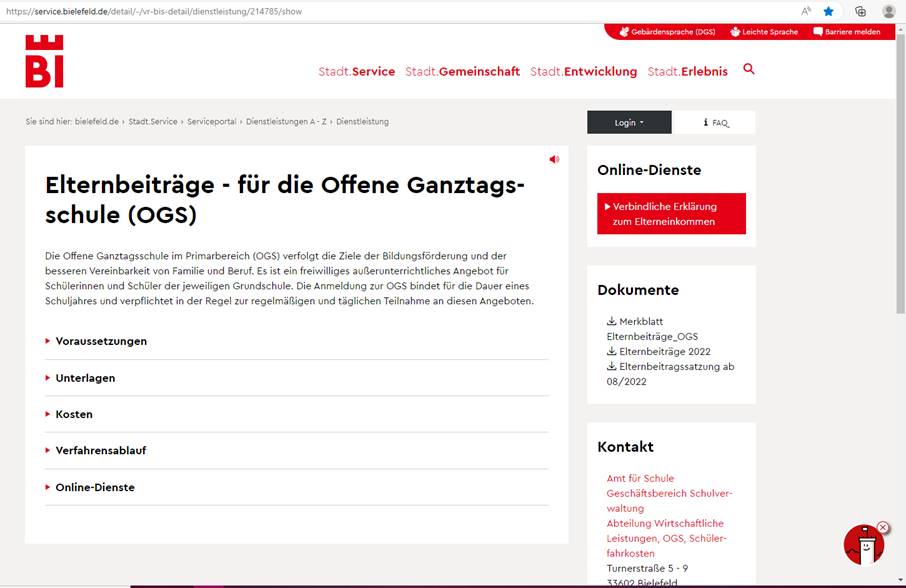Open browser collections icon
906x588 pixels.
(x=860, y=11)
